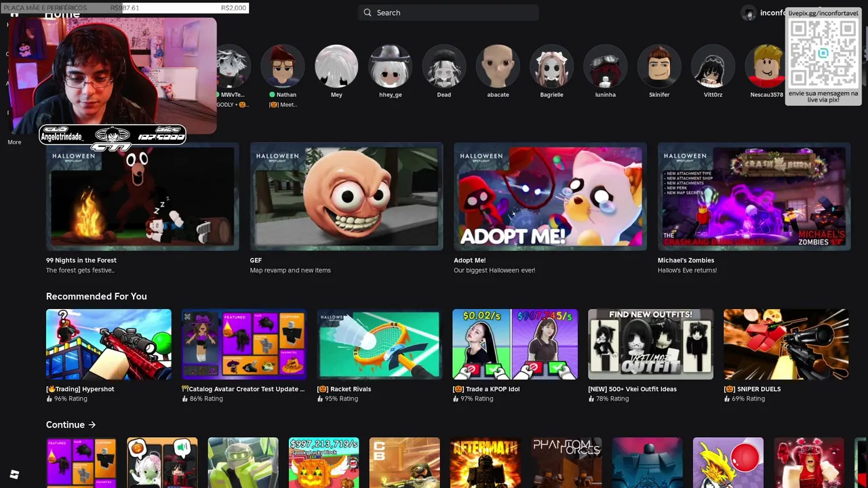Open the Racket Rivals game thumbnail
Image resolution: width=868 pixels, height=488 pixels.
tap(380, 344)
